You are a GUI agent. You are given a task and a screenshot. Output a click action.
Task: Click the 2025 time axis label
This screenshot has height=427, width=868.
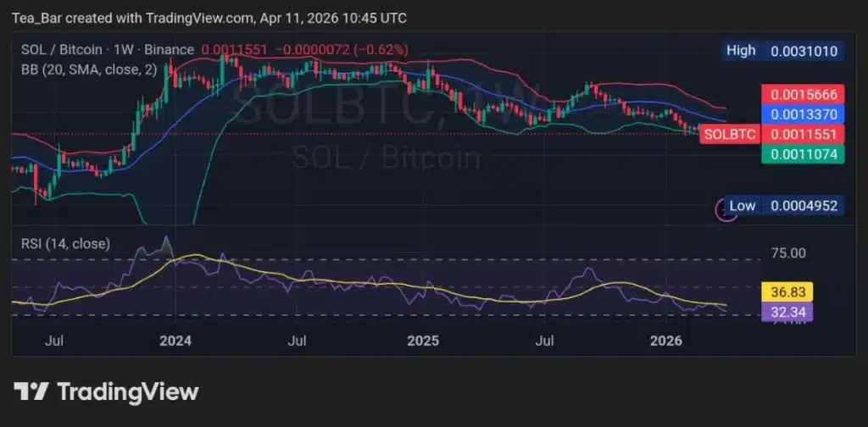point(423,341)
